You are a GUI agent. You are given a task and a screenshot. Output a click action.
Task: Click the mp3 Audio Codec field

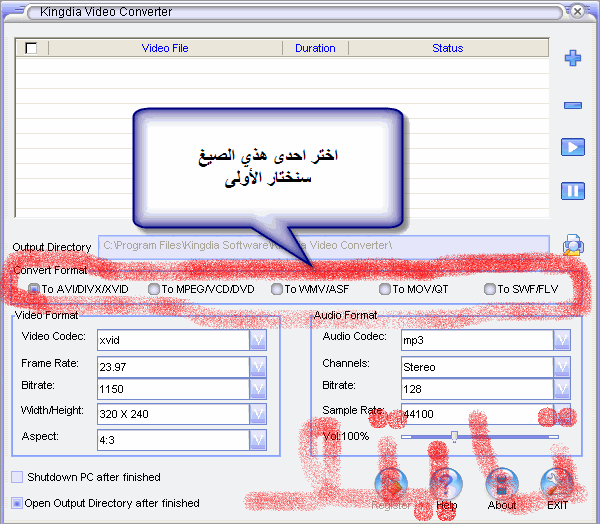pyautogui.click(x=477, y=340)
